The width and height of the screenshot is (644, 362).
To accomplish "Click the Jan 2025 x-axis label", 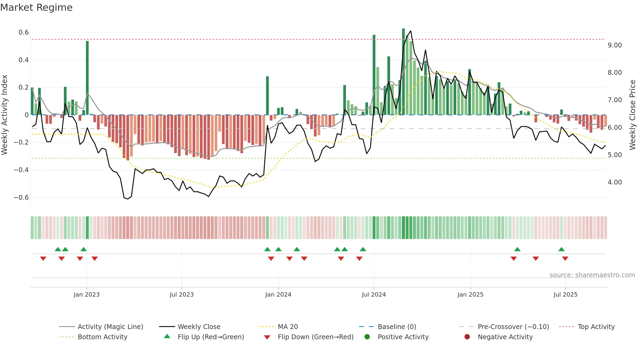I will click(x=470, y=294).
